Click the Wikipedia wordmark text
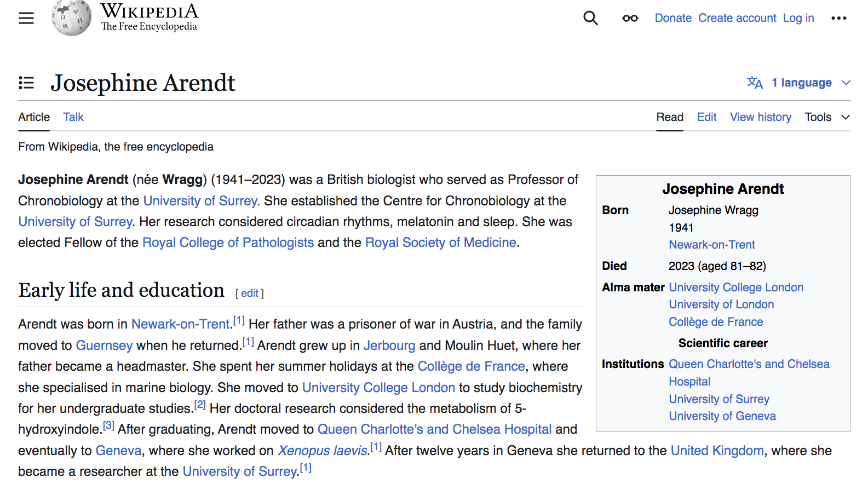Viewport: 868px width, 483px height. tap(149, 11)
